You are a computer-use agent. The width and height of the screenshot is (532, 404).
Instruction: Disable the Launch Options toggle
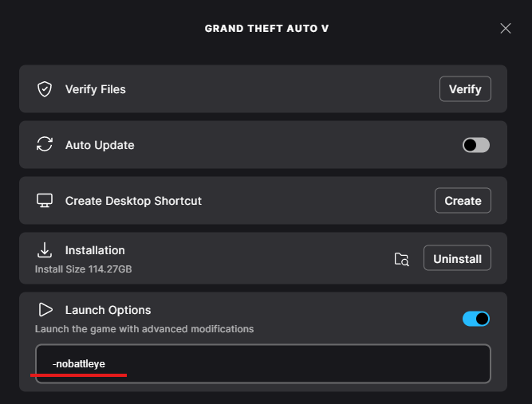[476, 319]
